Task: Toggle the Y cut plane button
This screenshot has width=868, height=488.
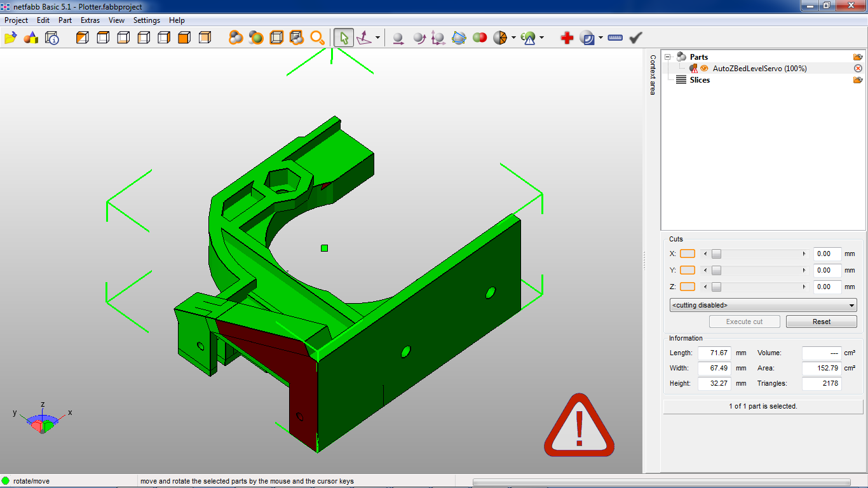Action: pos(688,270)
